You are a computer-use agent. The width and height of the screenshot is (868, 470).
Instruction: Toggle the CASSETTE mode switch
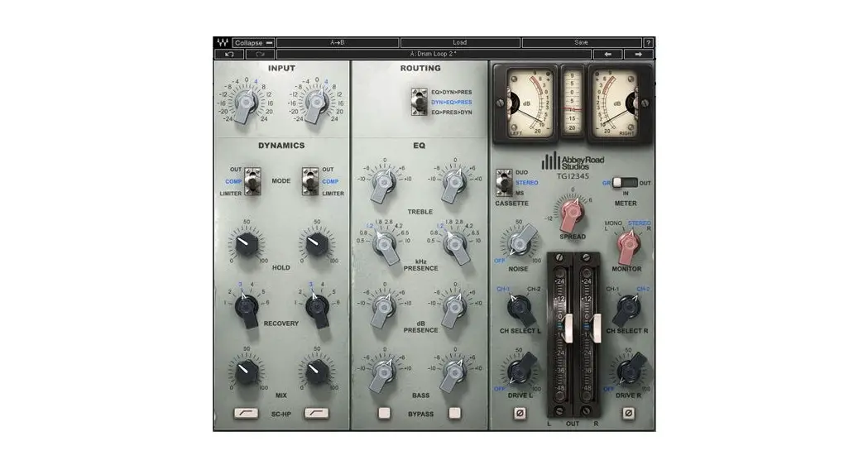click(504, 183)
